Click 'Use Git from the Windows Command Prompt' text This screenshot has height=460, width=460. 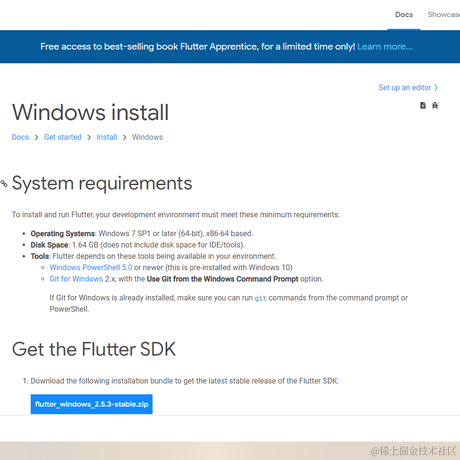tap(222, 279)
